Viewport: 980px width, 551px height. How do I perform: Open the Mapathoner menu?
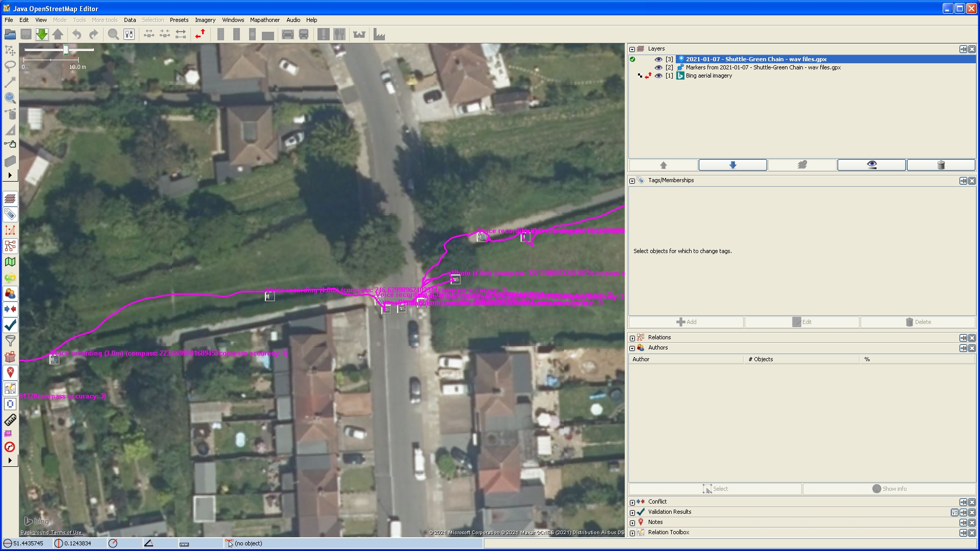coord(264,20)
